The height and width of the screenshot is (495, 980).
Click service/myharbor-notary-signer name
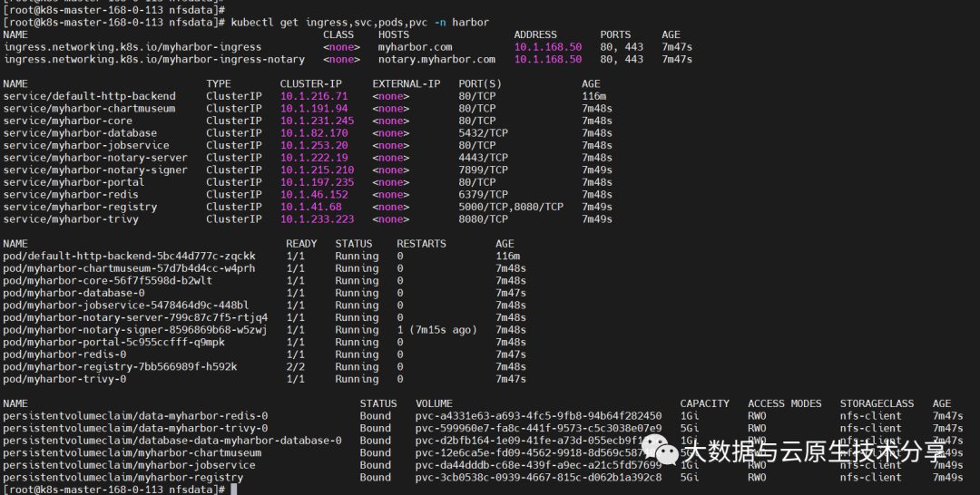point(95,170)
